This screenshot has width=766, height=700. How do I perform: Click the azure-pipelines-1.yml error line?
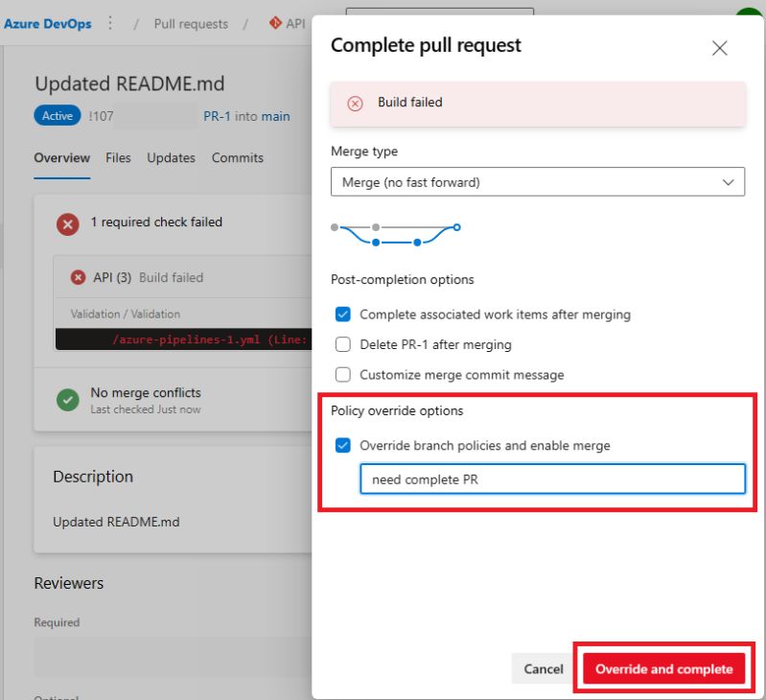click(183, 339)
